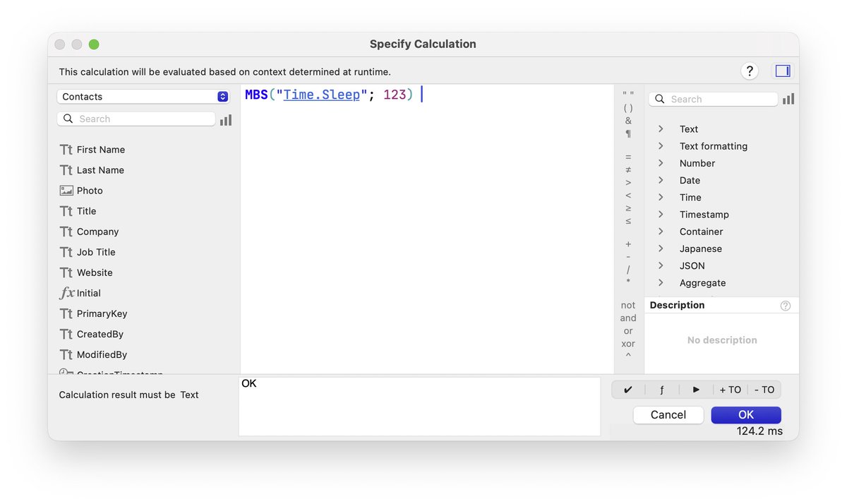
Task: Expand the Japanese functions category
Action: (x=661, y=248)
